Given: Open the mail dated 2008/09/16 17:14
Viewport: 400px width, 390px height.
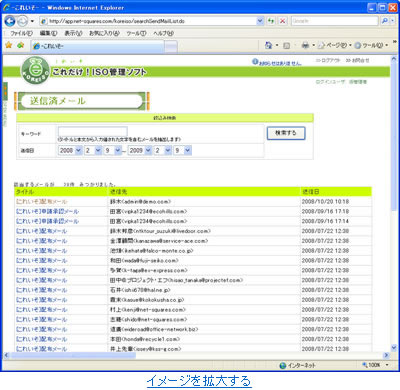Looking at the screenshot, I should coord(47,221).
